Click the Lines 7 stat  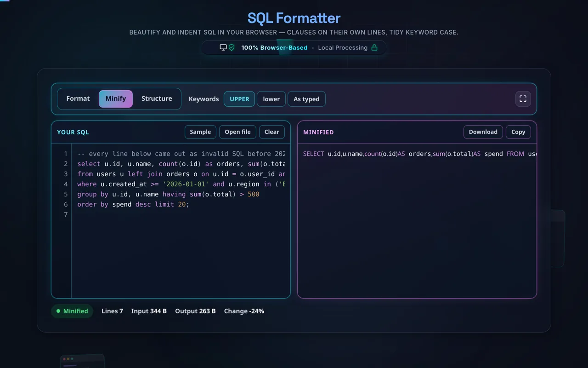tap(112, 311)
